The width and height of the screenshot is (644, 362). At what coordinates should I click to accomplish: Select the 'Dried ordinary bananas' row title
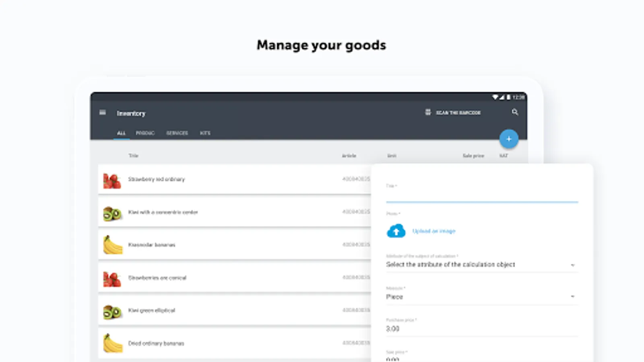tap(156, 343)
